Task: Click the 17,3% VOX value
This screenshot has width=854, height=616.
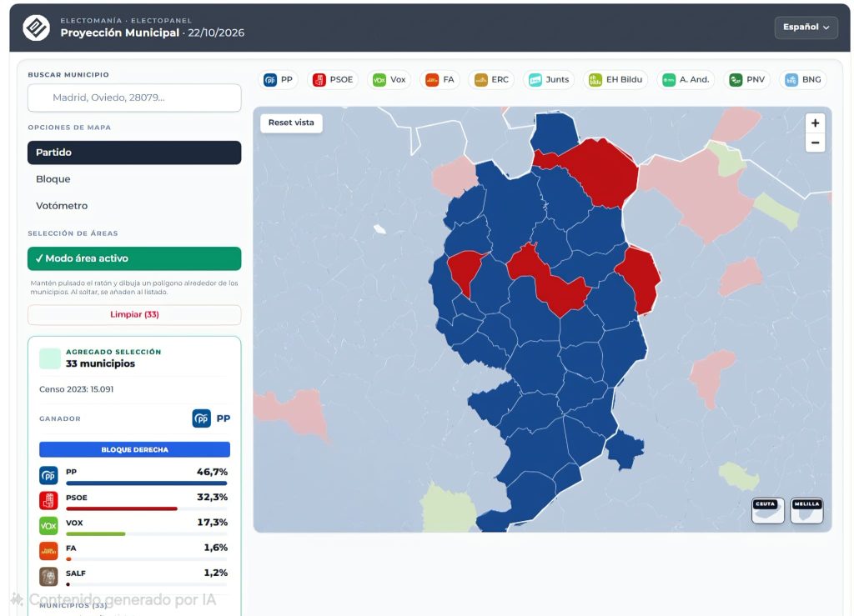Action: (x=213, y=522)
